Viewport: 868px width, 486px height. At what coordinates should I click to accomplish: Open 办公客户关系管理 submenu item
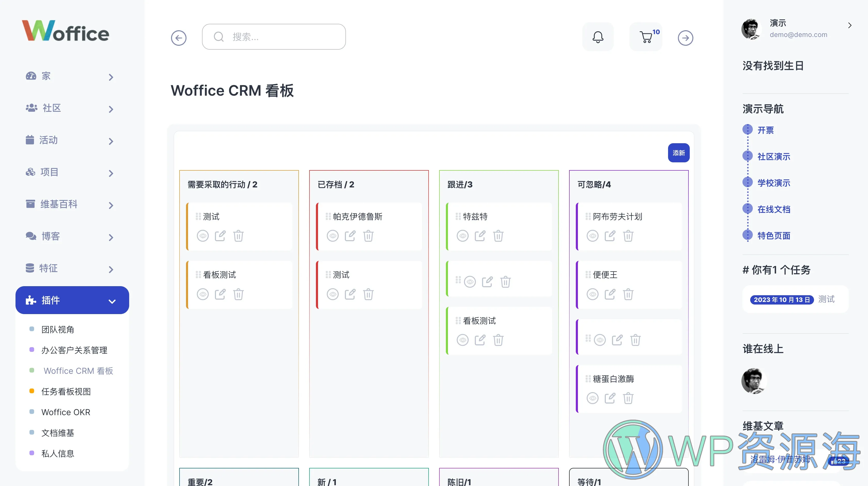click(74, 350)
